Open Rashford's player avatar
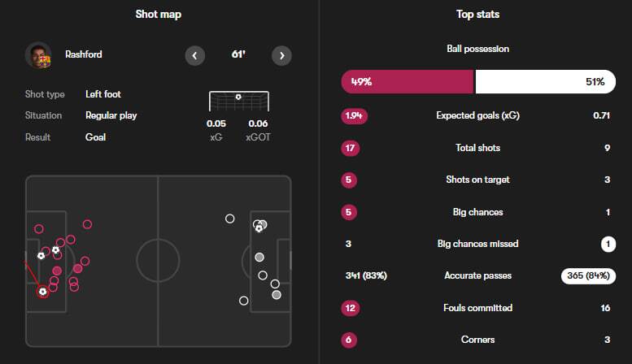This screenshot has height=364, width=632. (x=38, y=54)
